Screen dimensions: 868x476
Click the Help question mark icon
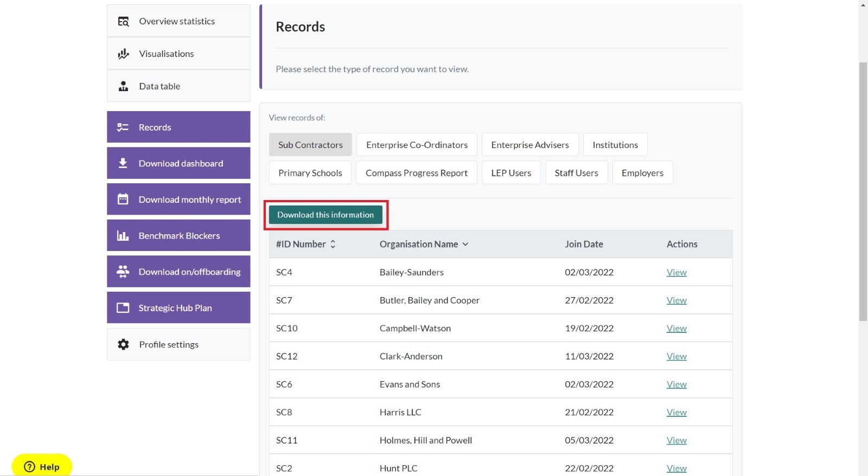30,467
